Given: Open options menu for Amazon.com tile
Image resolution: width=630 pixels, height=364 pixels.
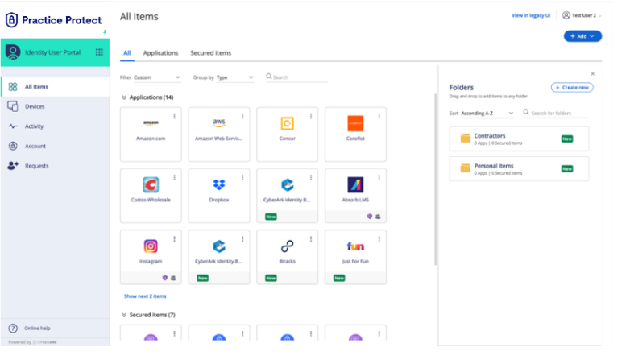Looking at the screenshot, I should (x=174, y=116).
